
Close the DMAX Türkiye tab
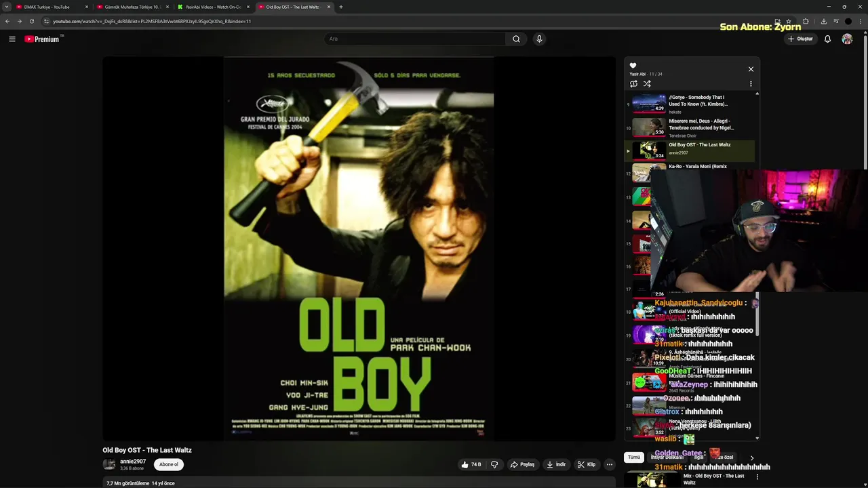pos(86,7)
